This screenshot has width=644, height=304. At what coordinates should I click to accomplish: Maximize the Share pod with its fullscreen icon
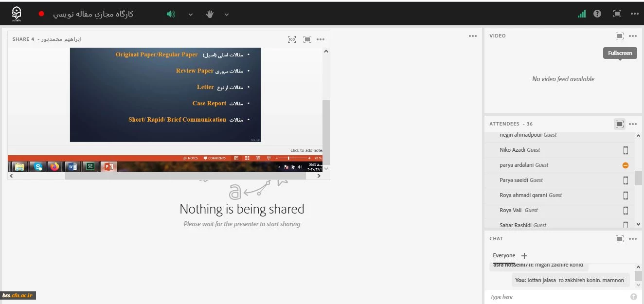[307, 39]
